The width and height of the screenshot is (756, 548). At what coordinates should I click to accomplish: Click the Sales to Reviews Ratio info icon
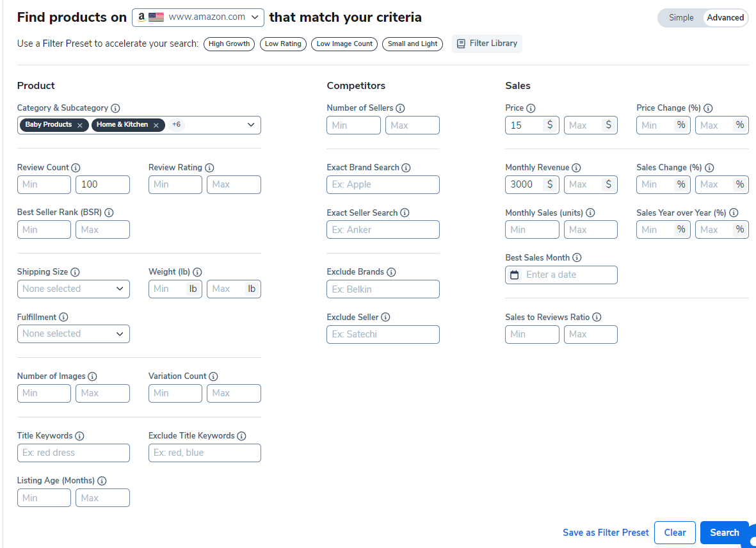(x=597, y=318)
